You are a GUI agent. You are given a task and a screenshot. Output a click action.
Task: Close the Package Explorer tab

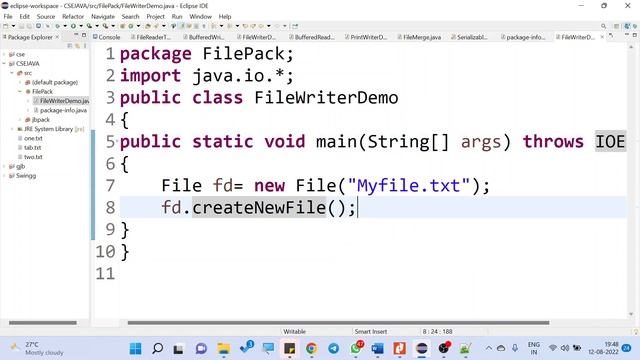(x=57, y=37)
